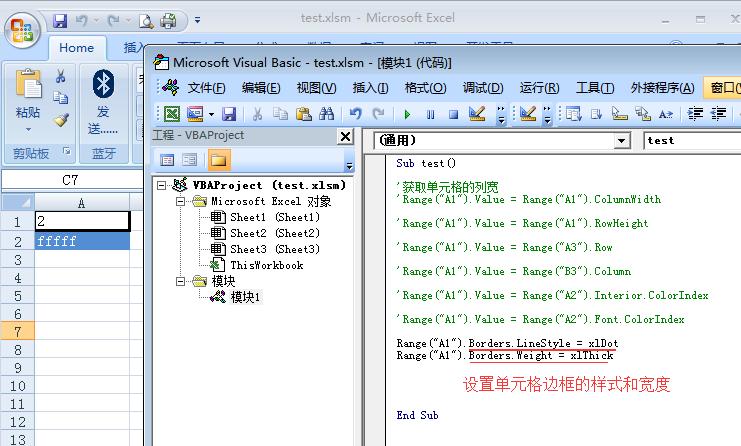The width and height of the screenshot is (741, 446).
Task: Open the 调试(D) menu
Action: [483, 88]
